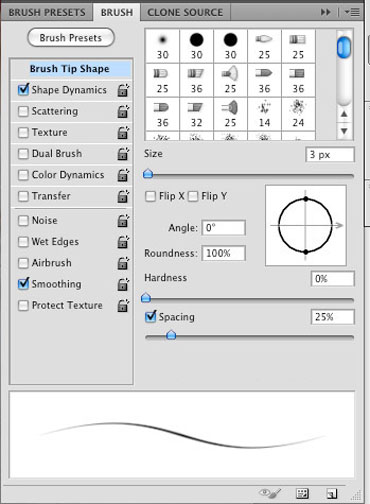Screen dimensions: 370x504
Task: Enable the Scattering checkbox
Action: pos(23,111)
